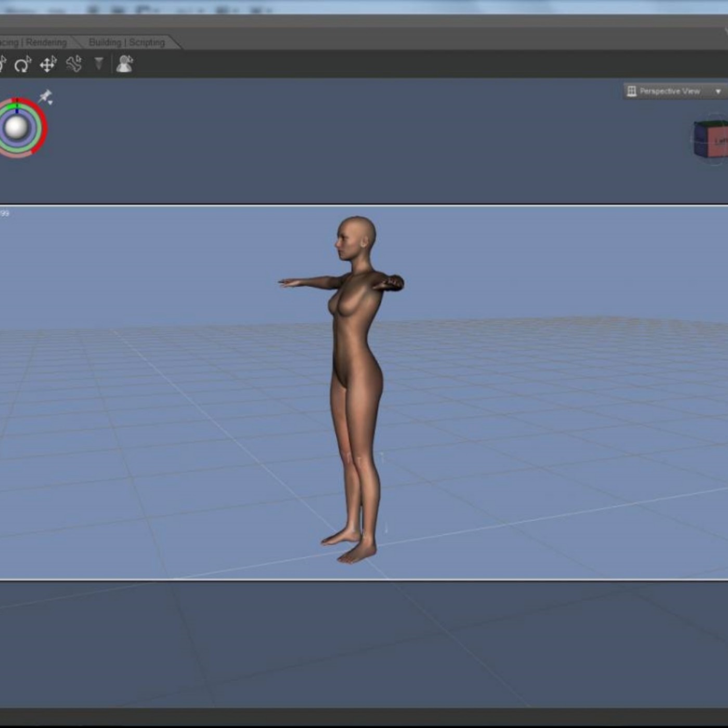Click the pushpin icon beside rotation gizmo
This screenshot has width=728, height=728.
point(46,97)
